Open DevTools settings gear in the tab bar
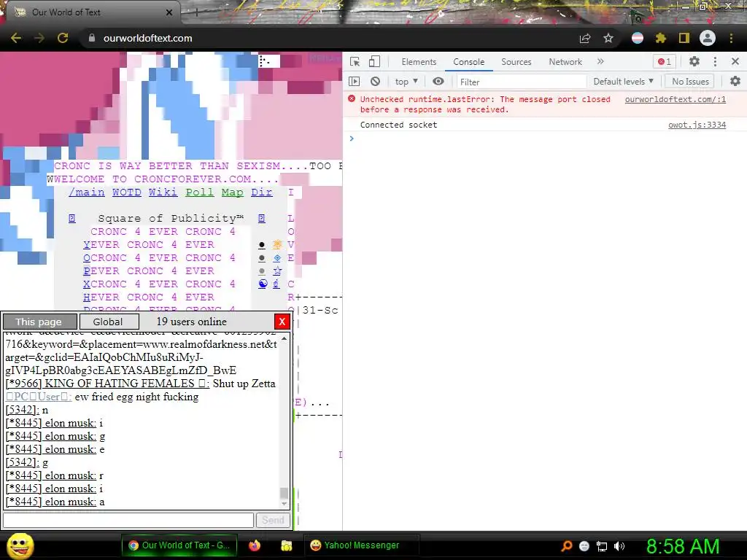Image resolution: width=747 pixels, height=560 pixels. coord(694,61)
